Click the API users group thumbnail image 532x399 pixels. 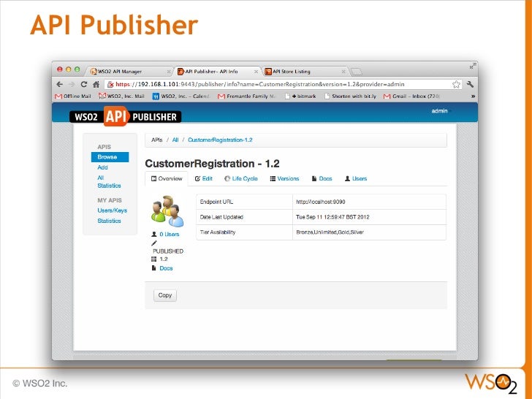tap(167, 211)
